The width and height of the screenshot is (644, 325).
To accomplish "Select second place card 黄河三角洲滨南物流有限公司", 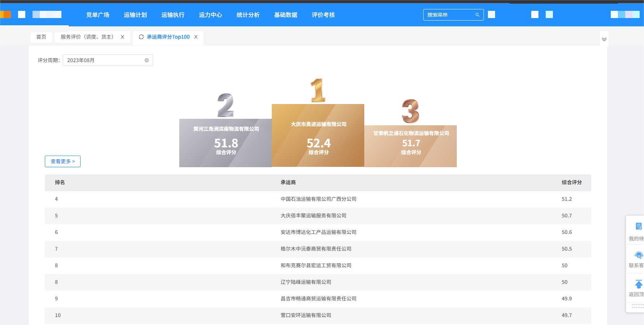I will (x=226, y=143).
